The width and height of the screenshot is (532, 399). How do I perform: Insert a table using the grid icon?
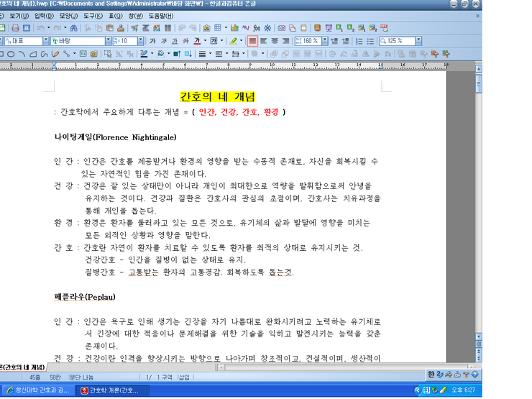coord(218,28)
